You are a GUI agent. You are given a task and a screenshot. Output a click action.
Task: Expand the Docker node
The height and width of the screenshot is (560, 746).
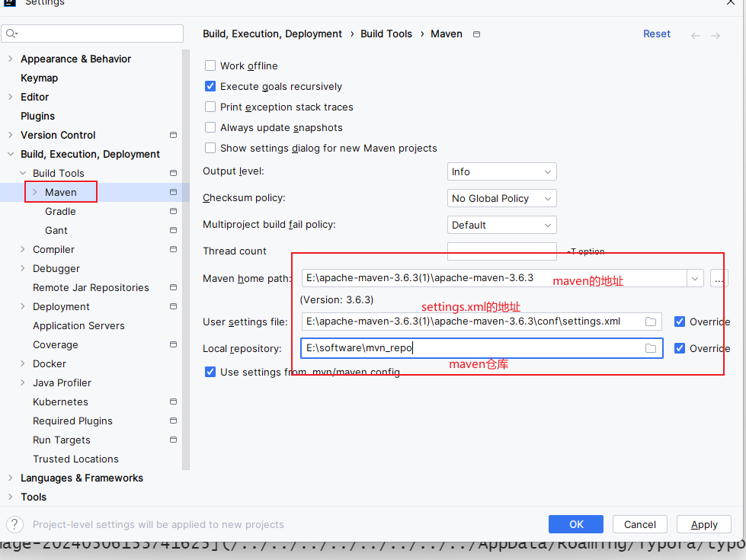pyautogui.click(x=23, y=363)
